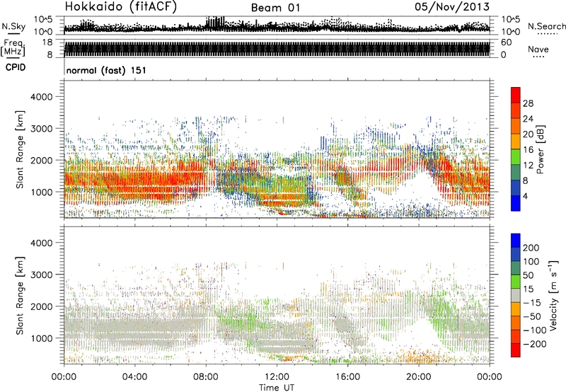Click the date '05/Nov/2013'

click(x=452, y=6)
